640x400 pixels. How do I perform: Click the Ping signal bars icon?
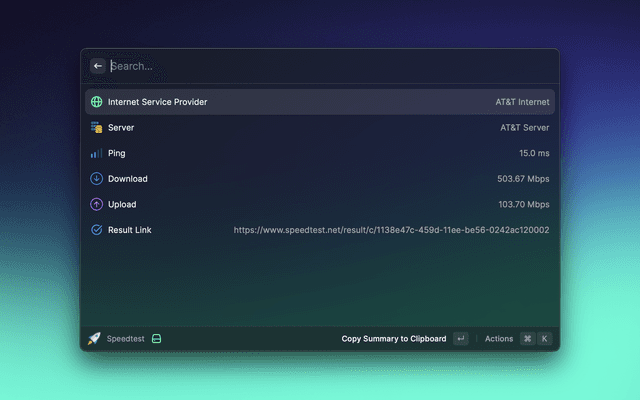coord(97,153)
